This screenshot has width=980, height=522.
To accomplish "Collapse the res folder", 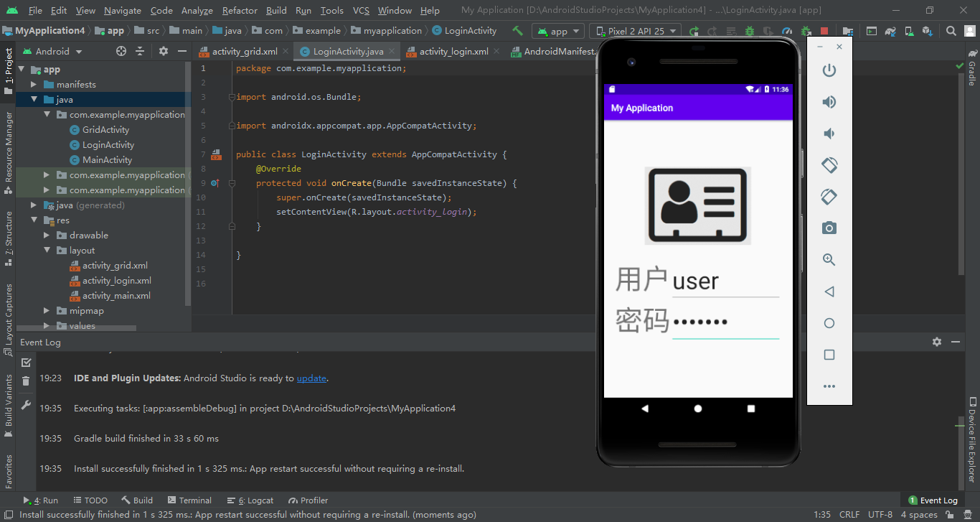I will coord(34,220).
